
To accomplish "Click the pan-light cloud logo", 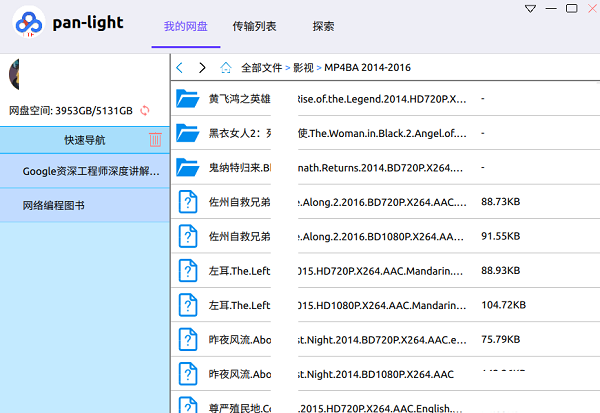I will (29, 22).
